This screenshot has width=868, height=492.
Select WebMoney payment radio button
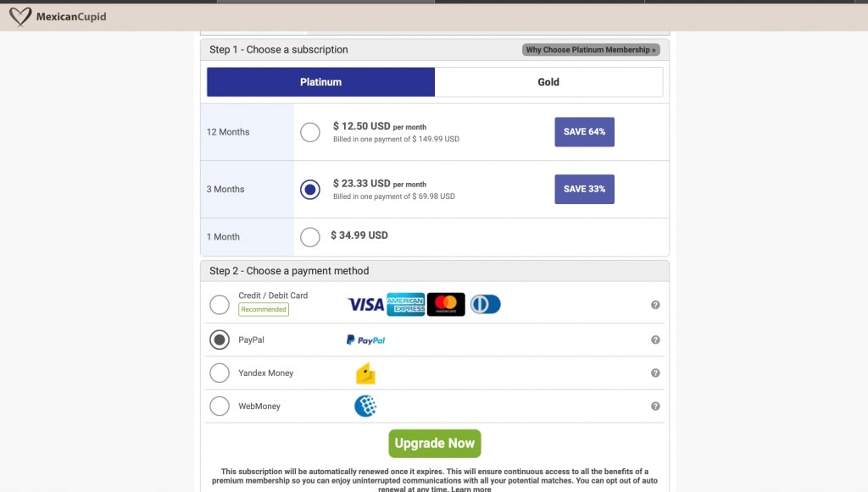[x=220, y=406]
